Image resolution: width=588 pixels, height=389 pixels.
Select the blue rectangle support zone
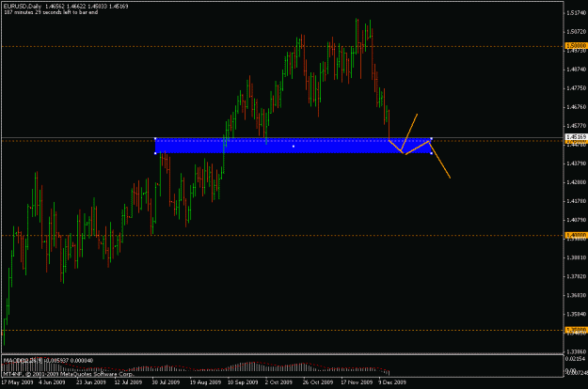(x=294, y=146)
